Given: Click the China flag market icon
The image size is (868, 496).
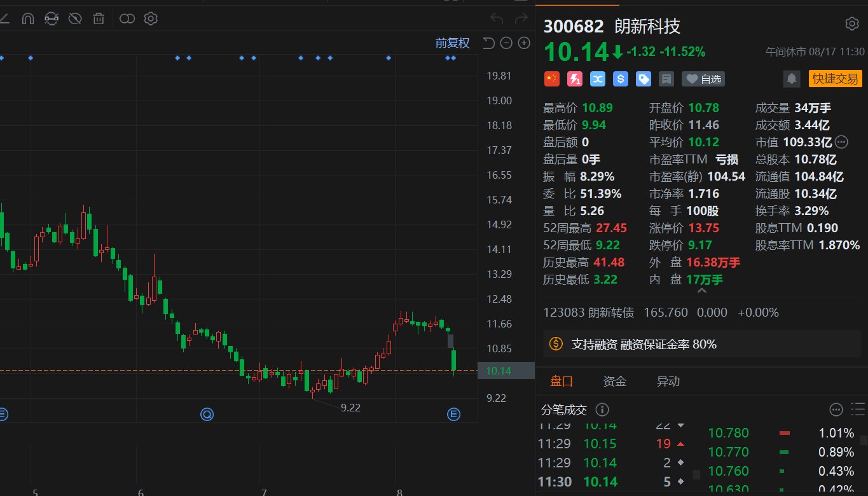Looking at the screenshot, I should (x=552, y=79).
